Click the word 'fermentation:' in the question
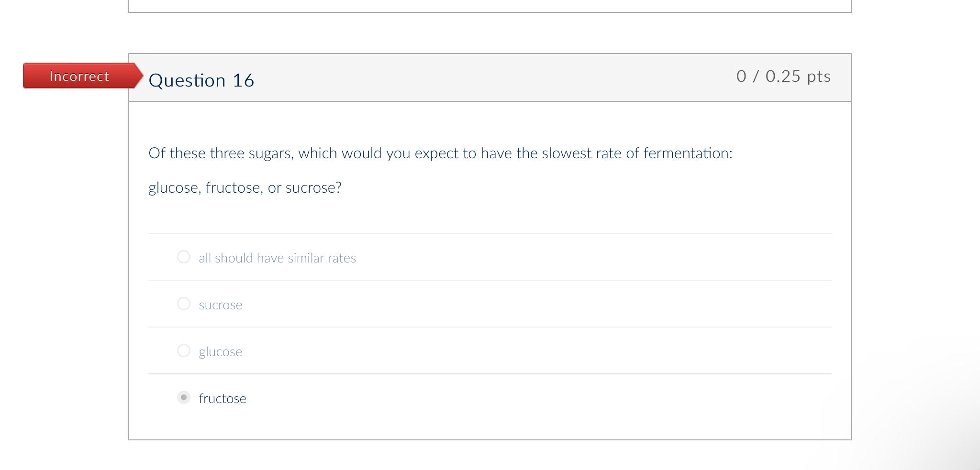Viewport: 980px width, 470px height. point(688,153)
